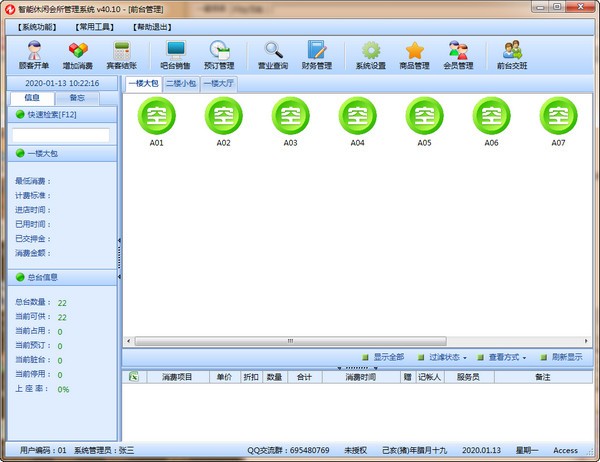
Task: Click the quick search input field
Action: click(60, 135)
